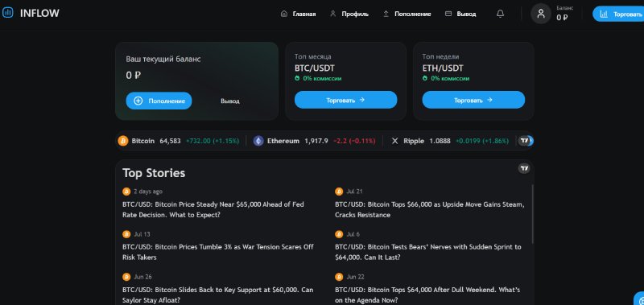Image resolution: width=644 pixels, height=305 pixels.
Task: Click the blue Пополнение balance button
Action: click(x=159, y=101)
